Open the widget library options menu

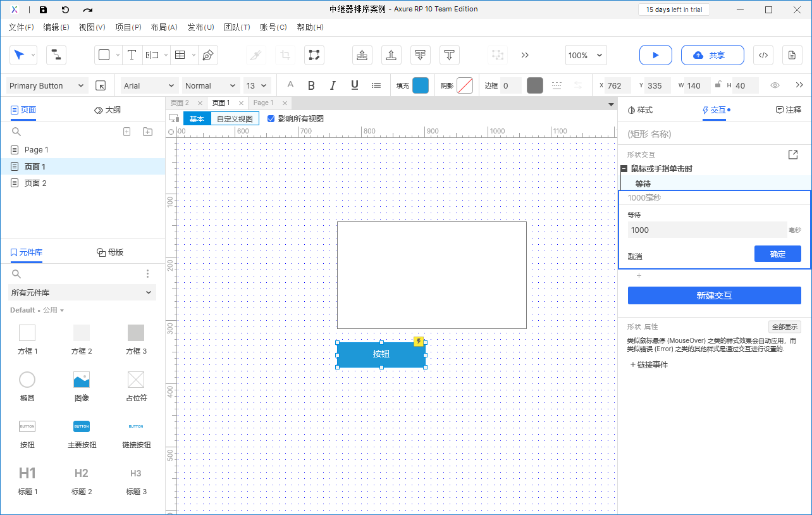(x=147, y=274)
